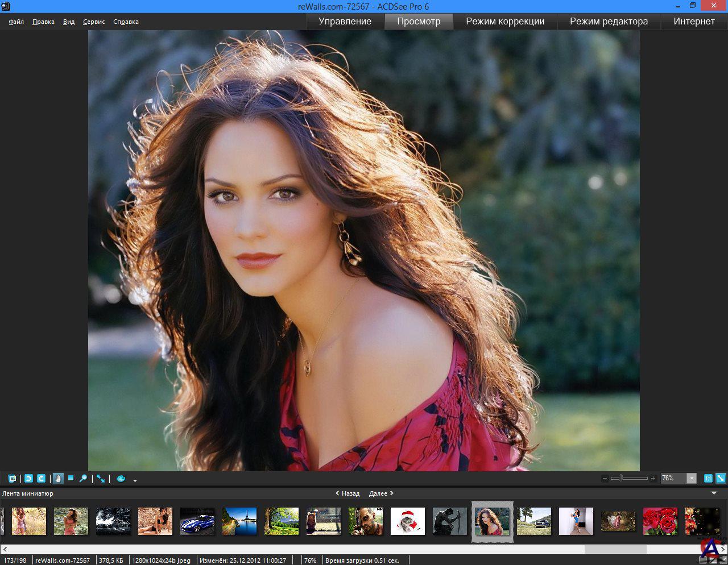Viewport: 728px width, 565px height.
Task: Open the Режим коррекции tab
Action: 505,22
